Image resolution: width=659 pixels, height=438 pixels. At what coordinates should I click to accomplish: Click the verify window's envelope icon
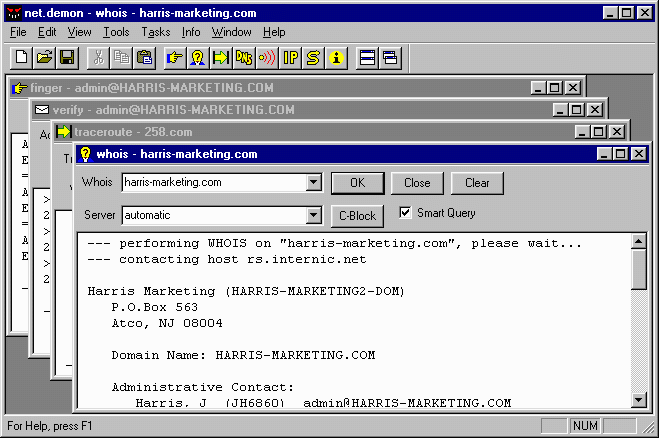[42, 110]
